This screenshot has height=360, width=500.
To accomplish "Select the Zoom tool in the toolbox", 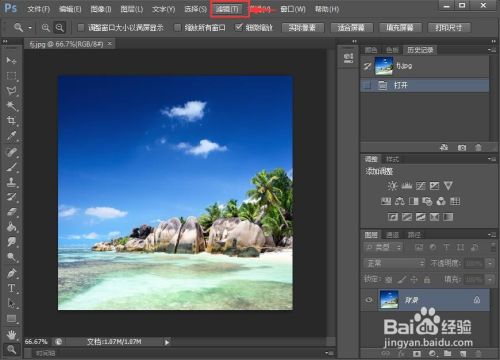I will pyautogui.click(x=11, y=349).
